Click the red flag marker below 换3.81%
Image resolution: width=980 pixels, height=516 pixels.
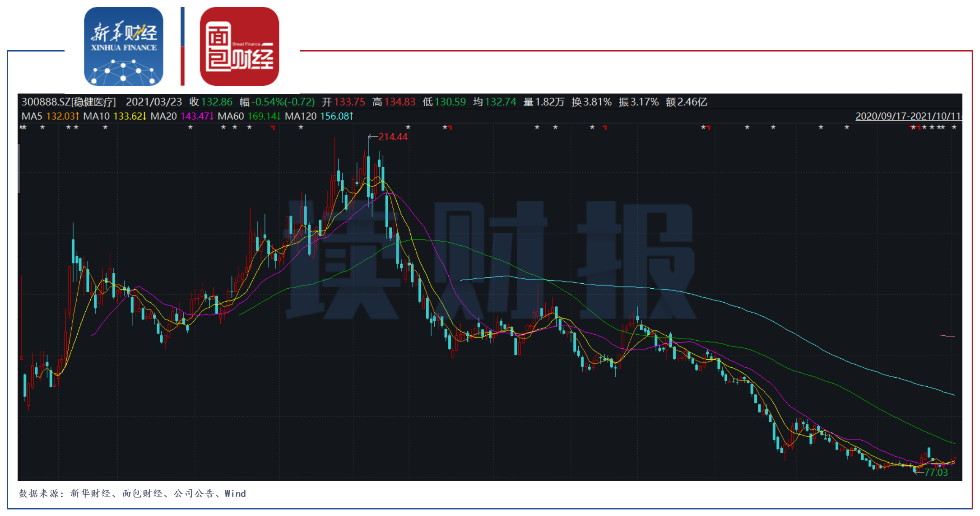point(605,128)
